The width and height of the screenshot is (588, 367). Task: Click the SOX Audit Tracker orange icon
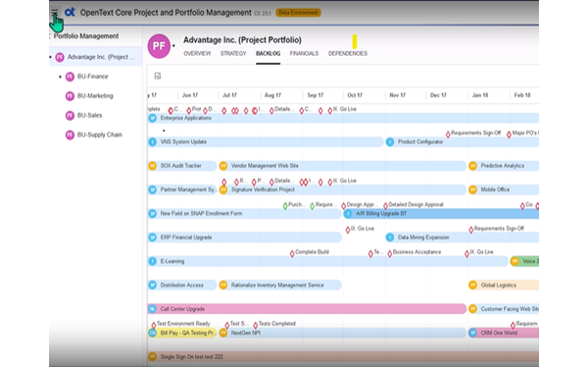click(x=152, y=166)
